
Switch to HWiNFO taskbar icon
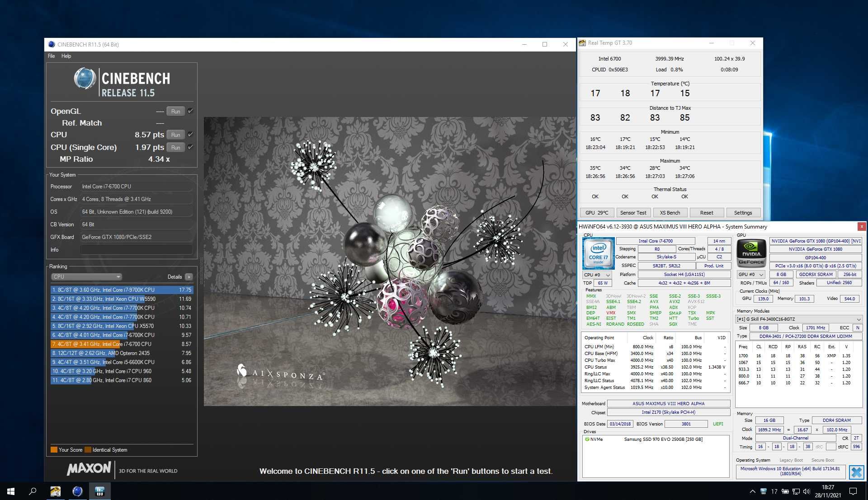pyautogui.click(x=99, y=491)
